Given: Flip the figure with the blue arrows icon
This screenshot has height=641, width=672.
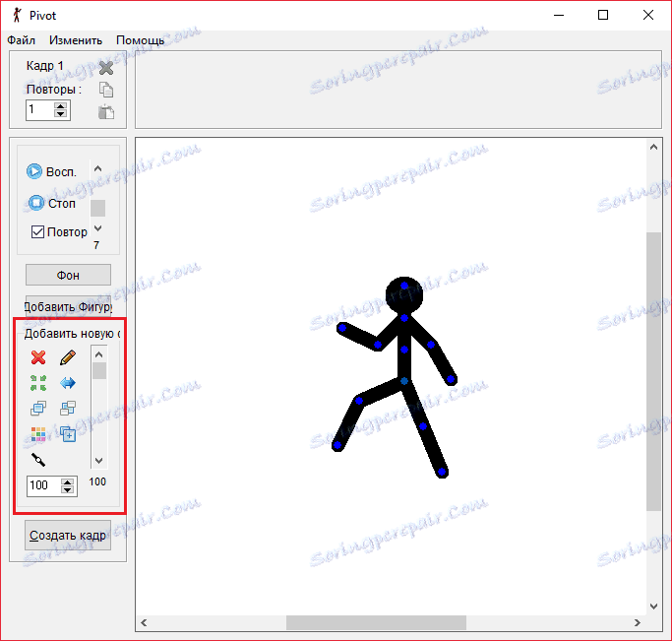Looking at the screenshot, I should (x=68, y=383).
